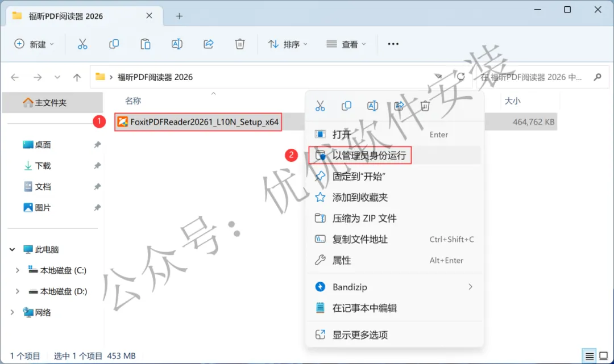Click the Copy icon in the context menu
The width and height of the screenshot is (614, 364).
pyautogui.click(x=347, y=106)
